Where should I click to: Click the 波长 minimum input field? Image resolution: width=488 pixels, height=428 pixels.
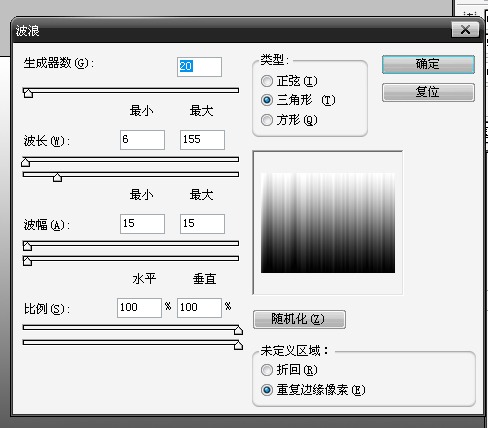click(142, 140)
